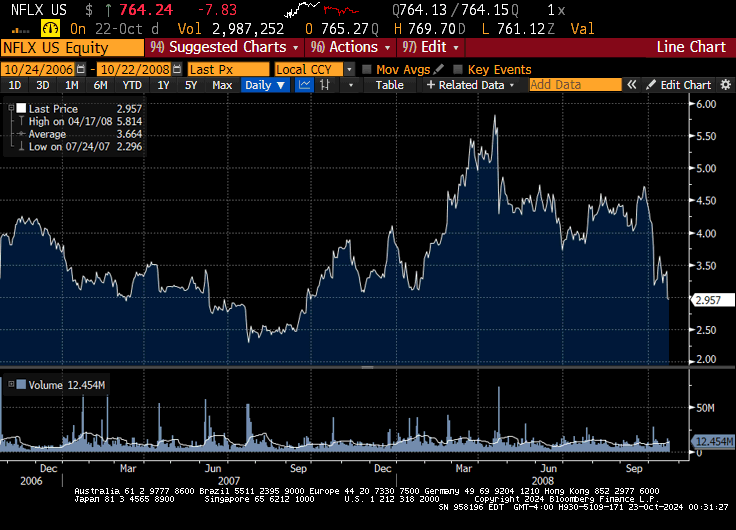Select the line chart type icon
Screen dimensions: 736x530
(x=304, y=85)
